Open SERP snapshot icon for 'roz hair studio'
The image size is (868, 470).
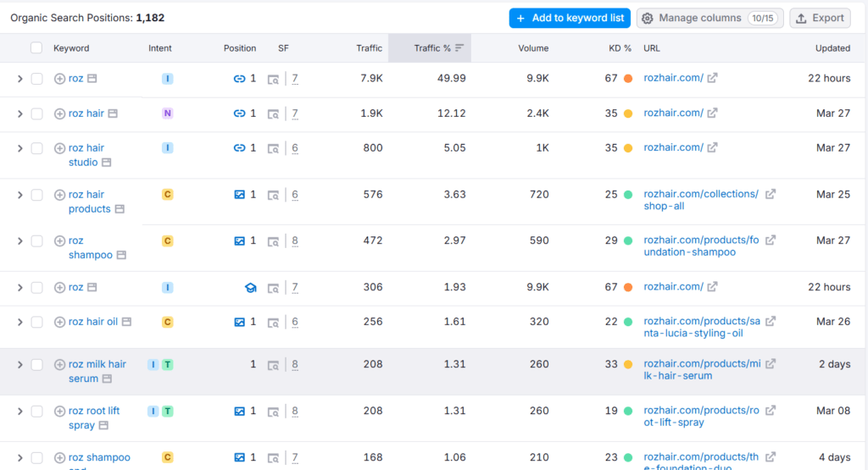coord(273,148)
